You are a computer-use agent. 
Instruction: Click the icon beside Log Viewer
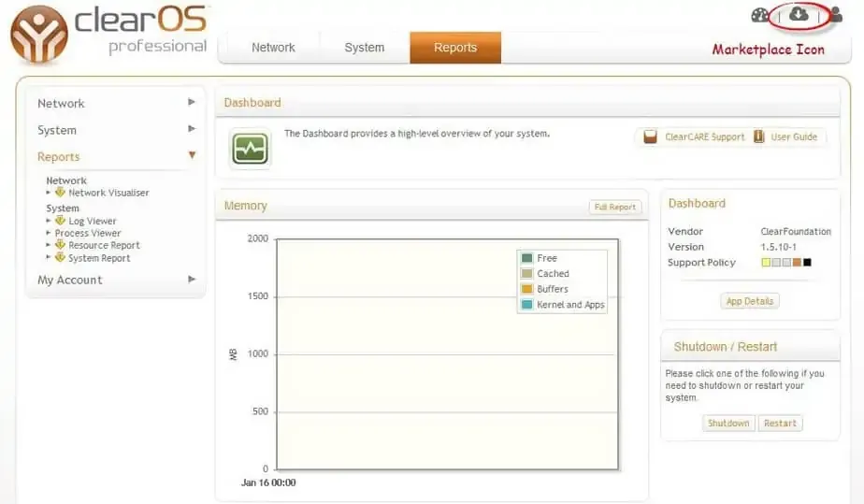tap(60, 221)
